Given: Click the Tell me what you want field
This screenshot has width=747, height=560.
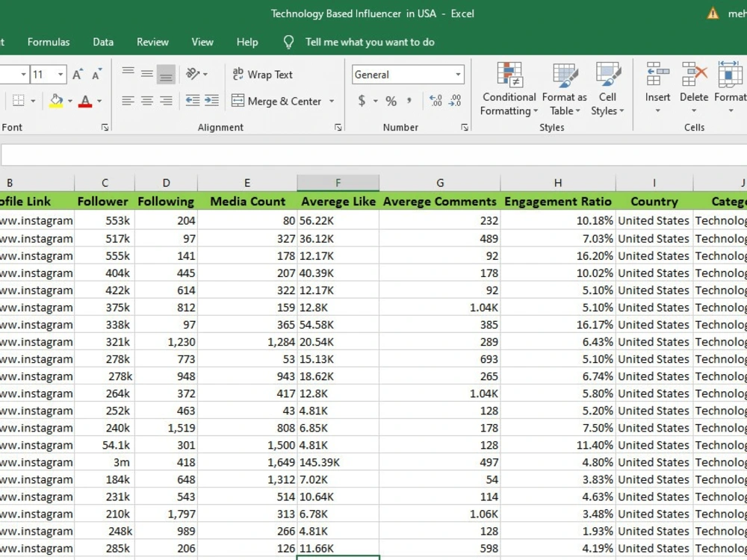Looking at the screenshot, I should [x=370, y=42].
